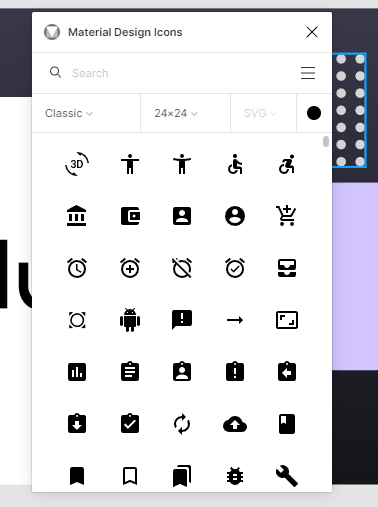Select the stacked bookmarks icon
Viewport: 378px width, 507px height.
click(x=182, y=476)
